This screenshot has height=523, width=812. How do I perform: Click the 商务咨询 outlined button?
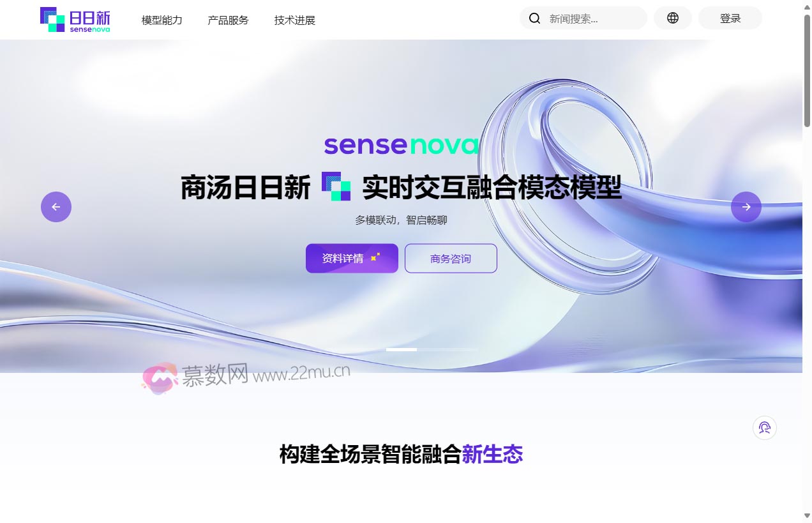coord(451,258)
